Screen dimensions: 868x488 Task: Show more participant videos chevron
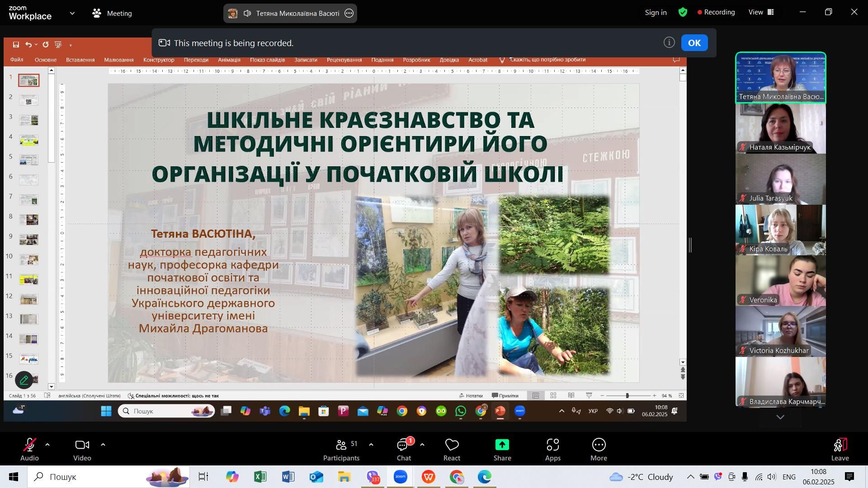point(780,418)
